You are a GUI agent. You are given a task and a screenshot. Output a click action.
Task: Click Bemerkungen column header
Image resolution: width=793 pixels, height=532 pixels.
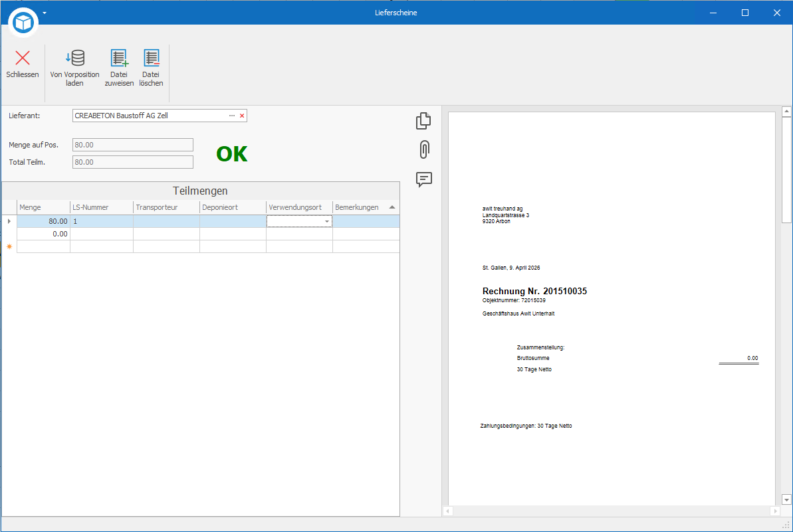[366, 207]
